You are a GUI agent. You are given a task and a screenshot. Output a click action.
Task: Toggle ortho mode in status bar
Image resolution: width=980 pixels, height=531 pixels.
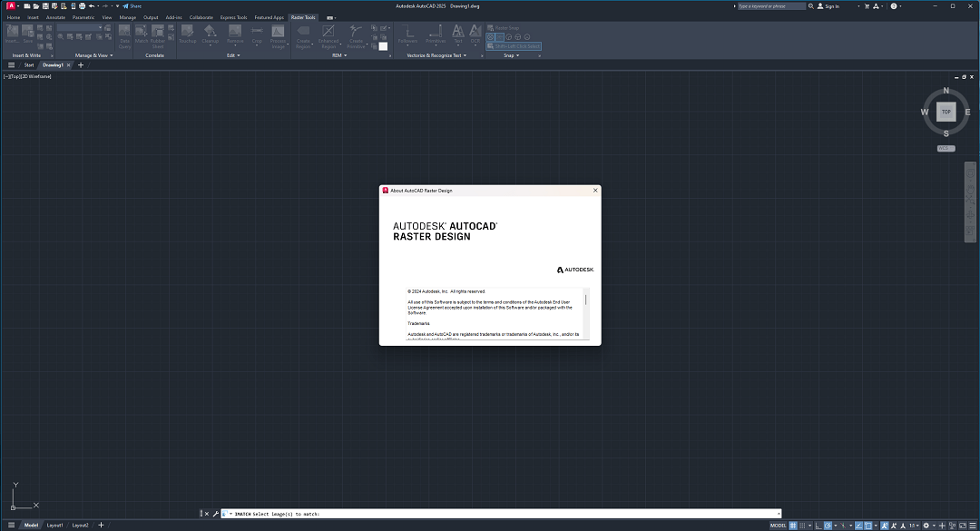(818, 525)
